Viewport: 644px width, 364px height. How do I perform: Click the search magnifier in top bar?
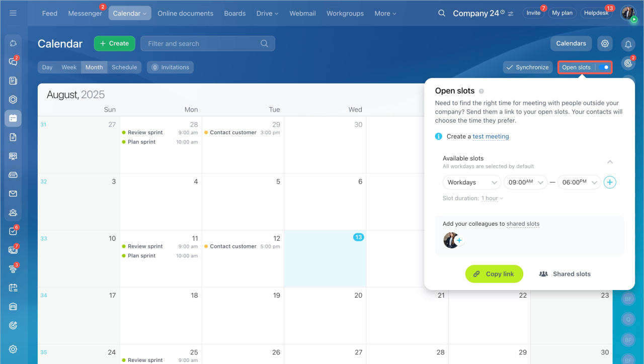click(x=442, y=13)
